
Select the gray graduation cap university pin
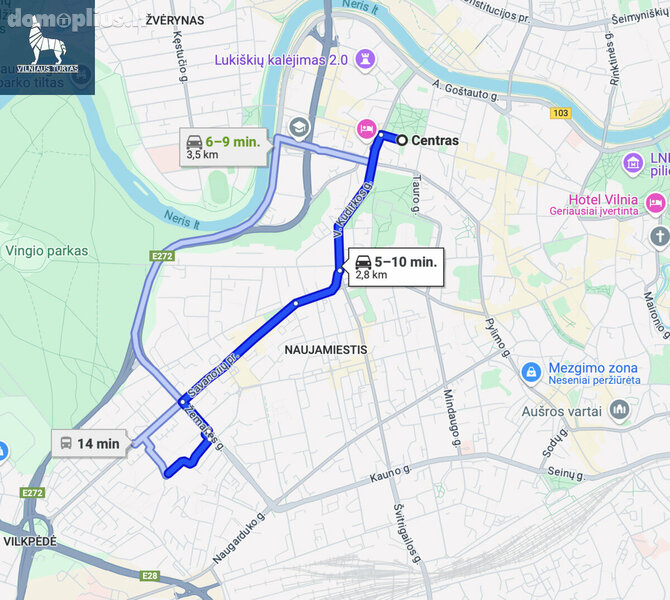299,127
